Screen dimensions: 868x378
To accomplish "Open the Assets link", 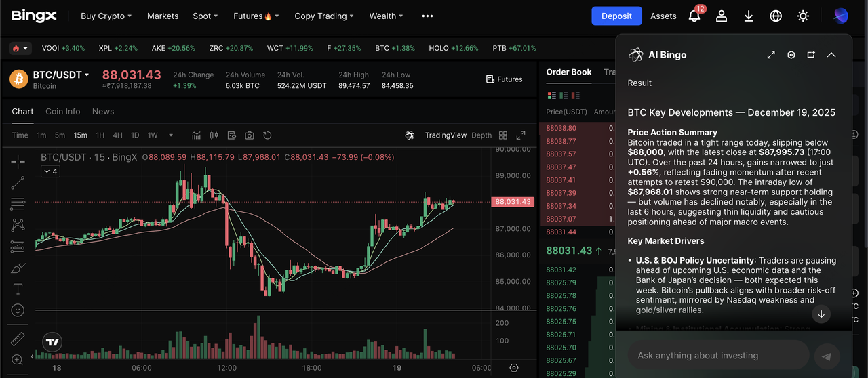I will tap(663, 16).
